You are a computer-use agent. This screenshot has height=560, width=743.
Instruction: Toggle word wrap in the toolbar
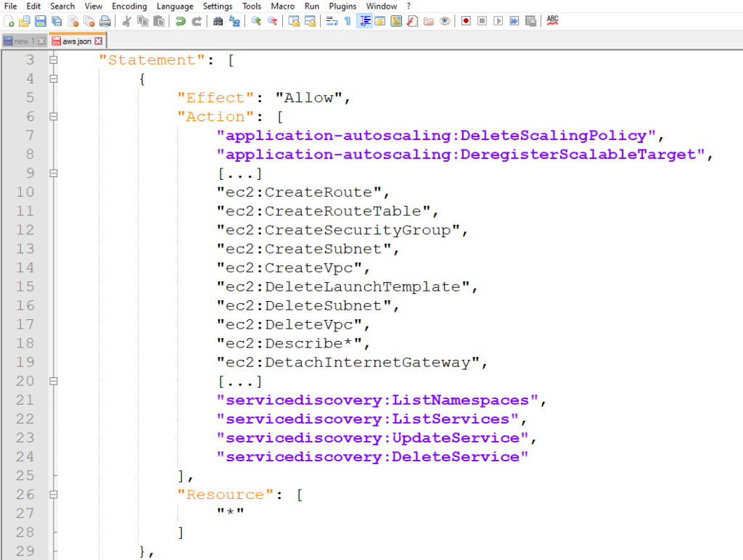point(332,21)
